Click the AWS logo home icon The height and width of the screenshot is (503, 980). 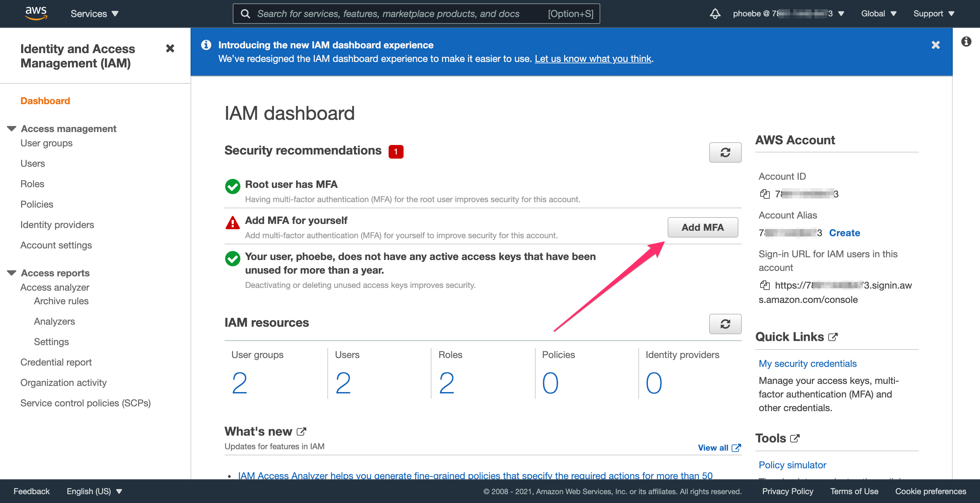coord(36,13)
